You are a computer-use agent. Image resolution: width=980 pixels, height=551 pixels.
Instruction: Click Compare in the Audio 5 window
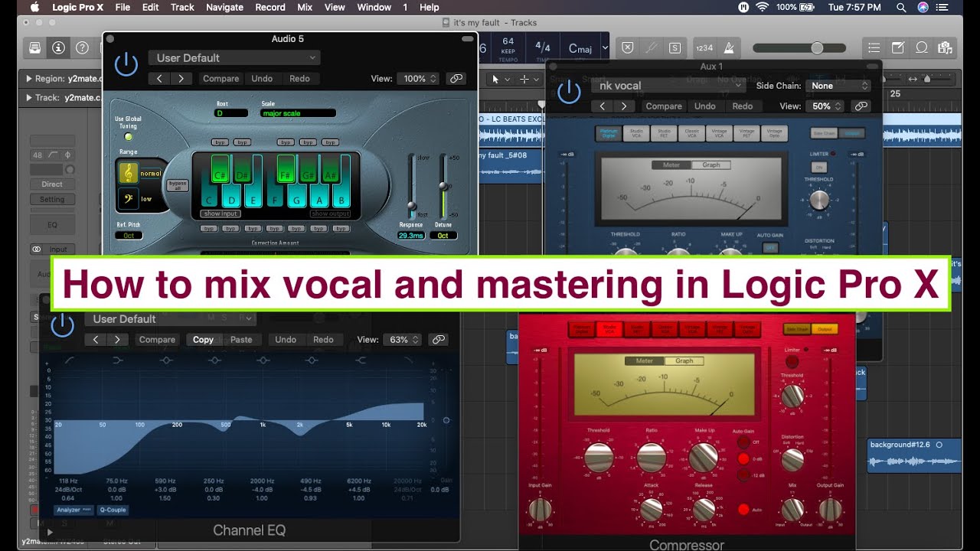(x=220, y=78)
